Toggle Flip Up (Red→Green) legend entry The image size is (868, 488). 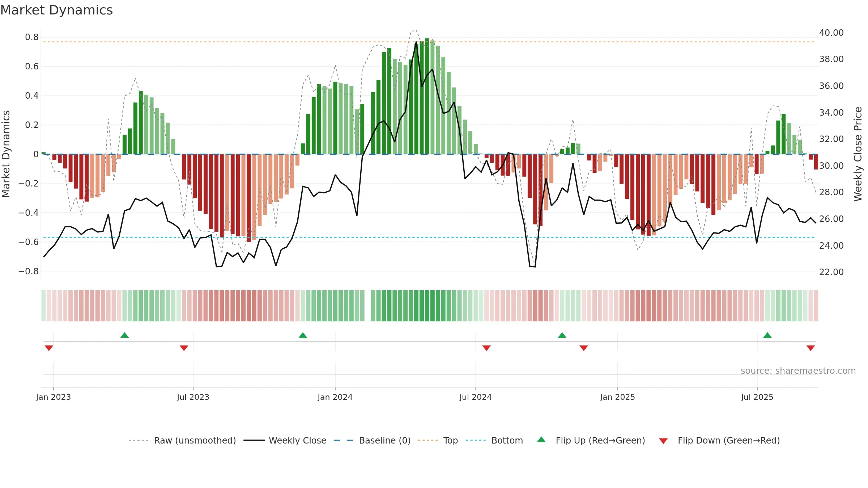tap(591, 440)
